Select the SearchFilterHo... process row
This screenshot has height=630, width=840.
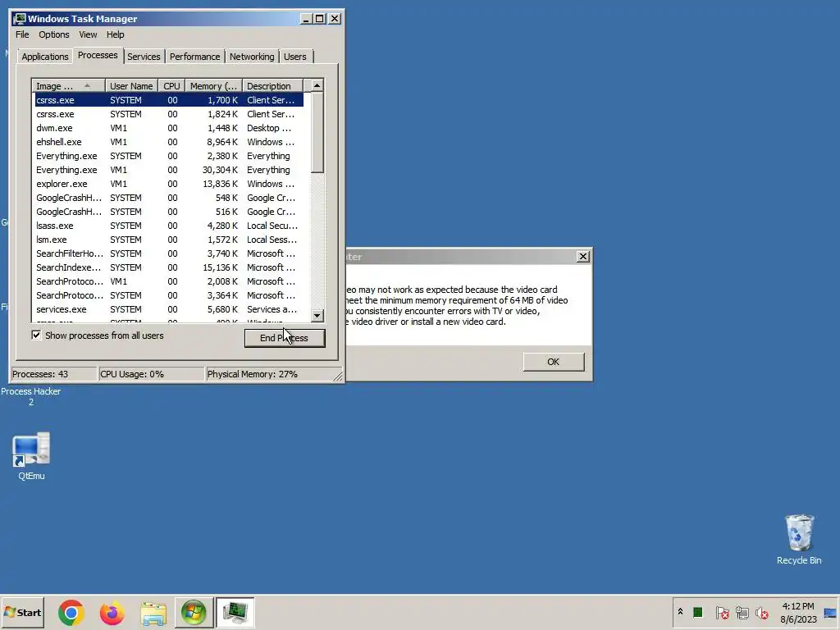169,253
